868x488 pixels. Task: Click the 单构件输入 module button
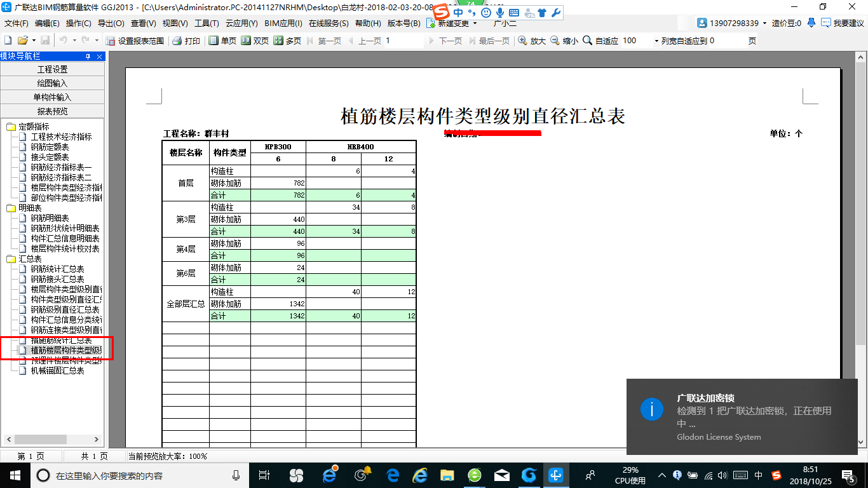tap(52, 97)
